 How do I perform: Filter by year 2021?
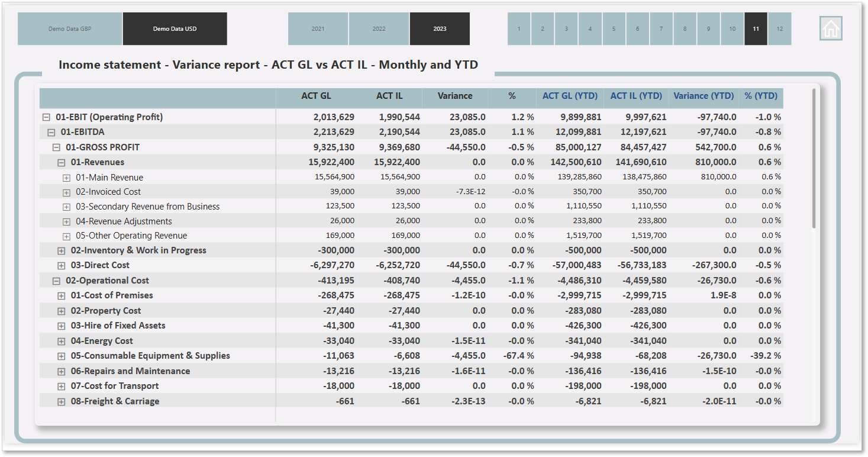[x=318, y=28]
